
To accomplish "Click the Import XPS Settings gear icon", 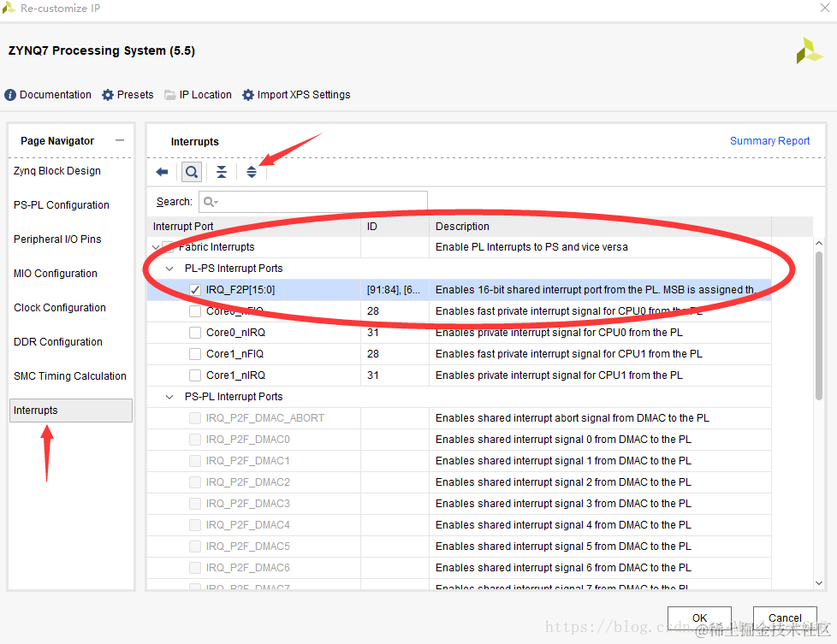I will click(x=247, y=95).
